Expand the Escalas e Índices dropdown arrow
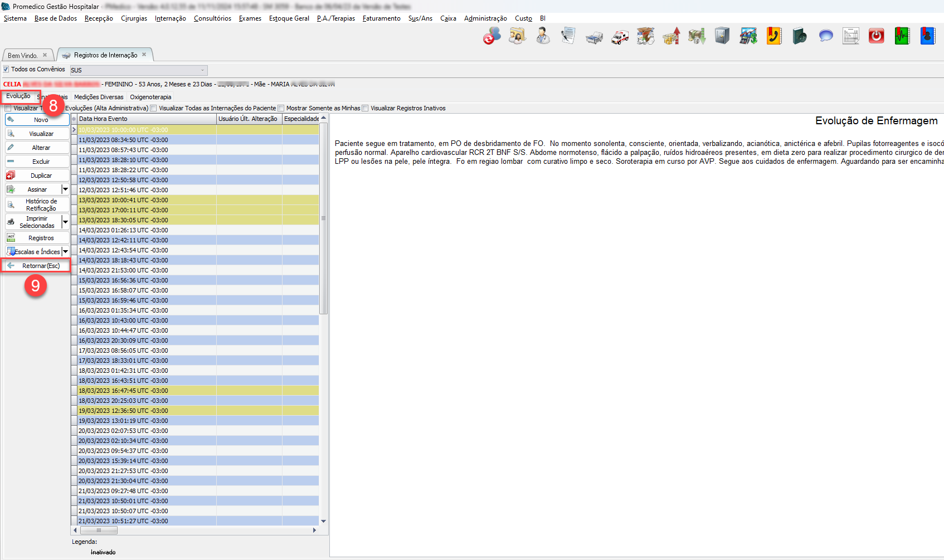This screenshot has height=560, width=944. tap(65, 252)
